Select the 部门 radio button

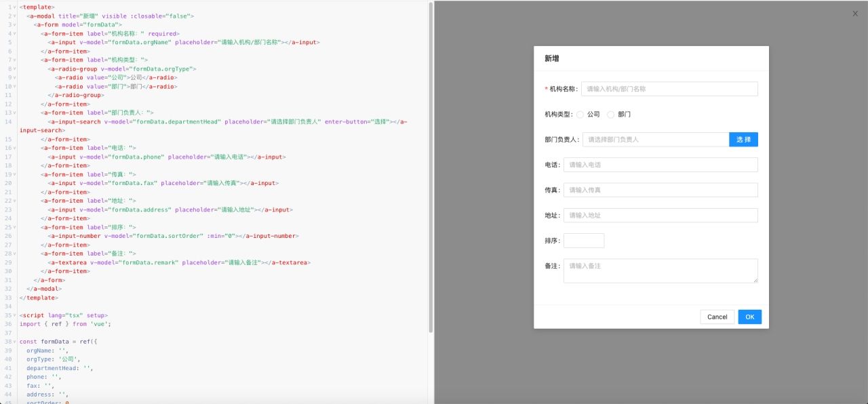pos(610,114)
